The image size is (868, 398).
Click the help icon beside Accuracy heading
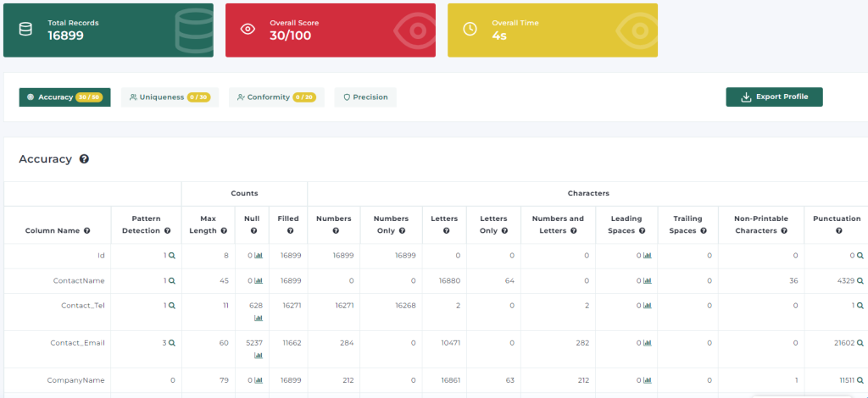click(x=84, y=159)
